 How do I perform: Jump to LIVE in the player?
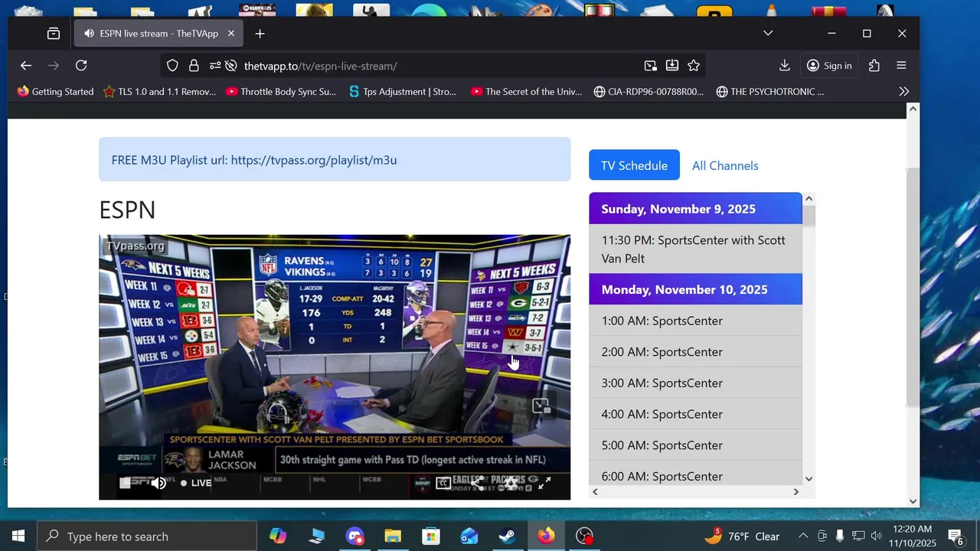click(x=196, y=483)
